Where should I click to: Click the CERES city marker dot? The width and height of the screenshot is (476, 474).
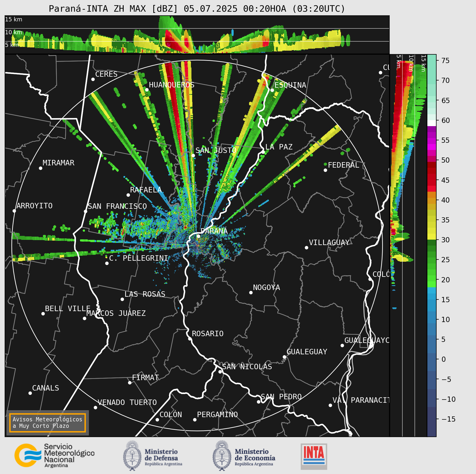click(x=93, y=79)
